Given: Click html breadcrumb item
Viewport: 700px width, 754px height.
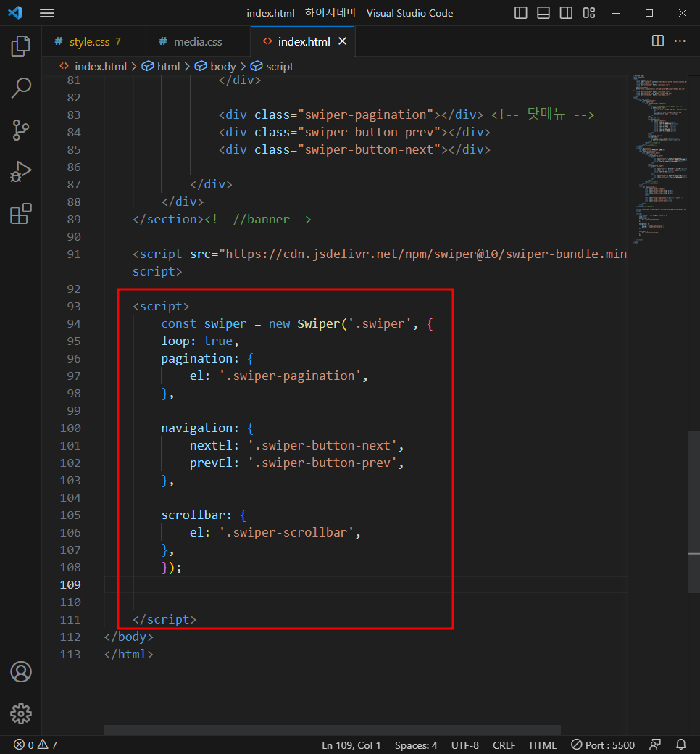Looking at the screenshot, I should (161, 67).
